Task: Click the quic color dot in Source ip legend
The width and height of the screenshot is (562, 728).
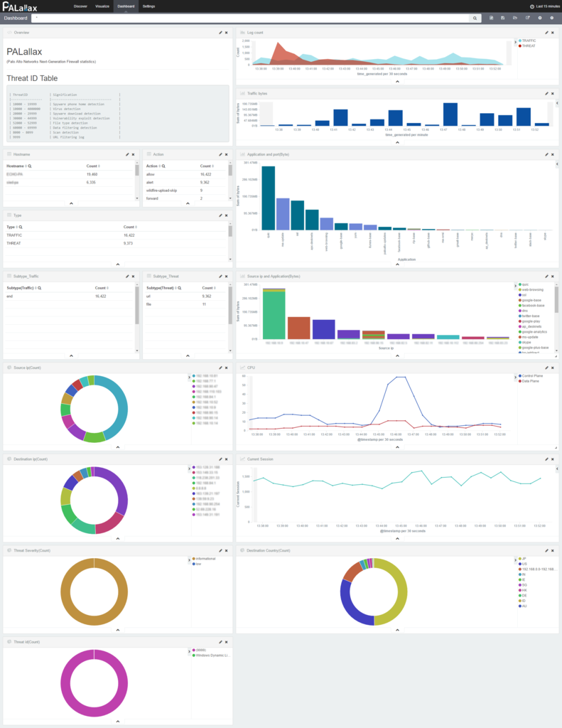Action: [520, 284]
